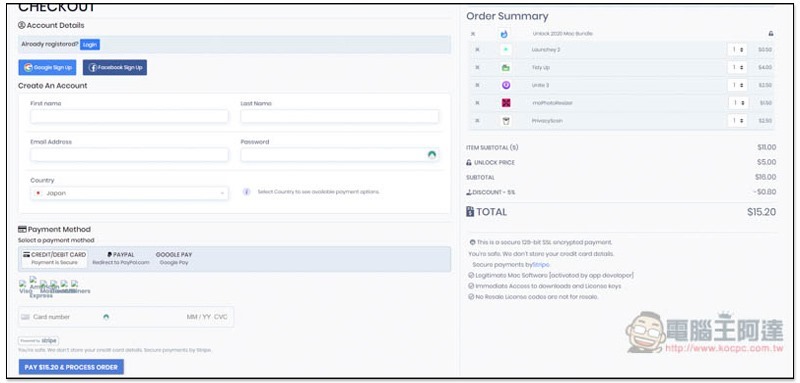The width and height of the screenshot is (800, 383).
Task: Click the $5.00 unlock price value
Action: click(767, 162)
